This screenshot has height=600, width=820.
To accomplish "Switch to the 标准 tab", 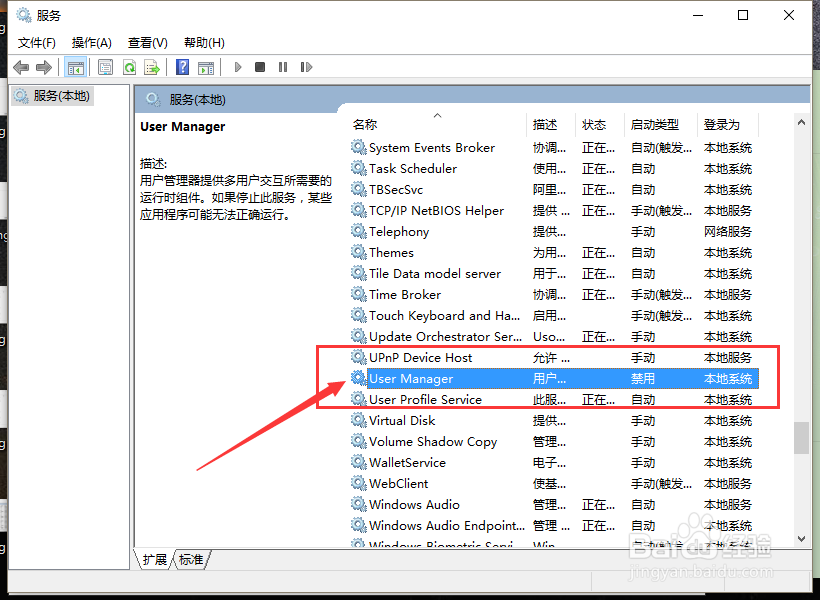I will (x=190, y=560).
